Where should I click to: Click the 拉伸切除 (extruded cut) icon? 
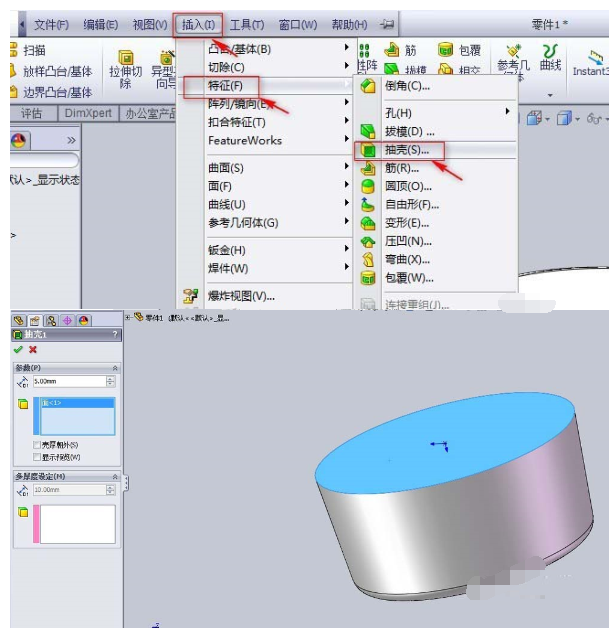[x=126, y=58]
